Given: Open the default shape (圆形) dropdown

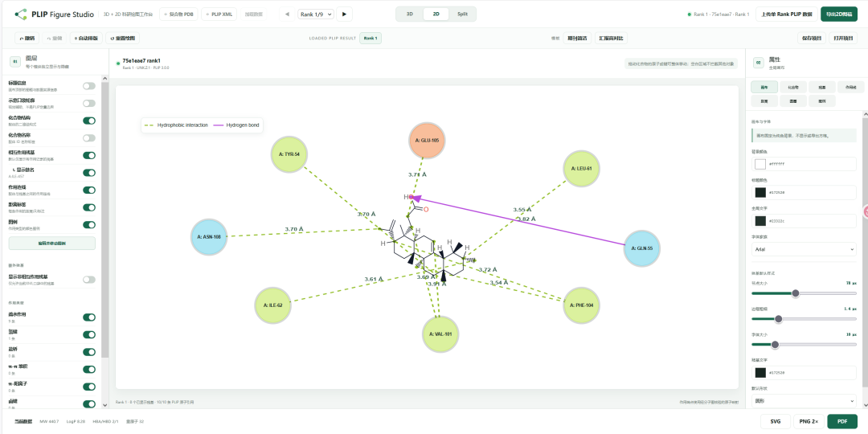Looking at the screenshot, I should tap(804, 400).
